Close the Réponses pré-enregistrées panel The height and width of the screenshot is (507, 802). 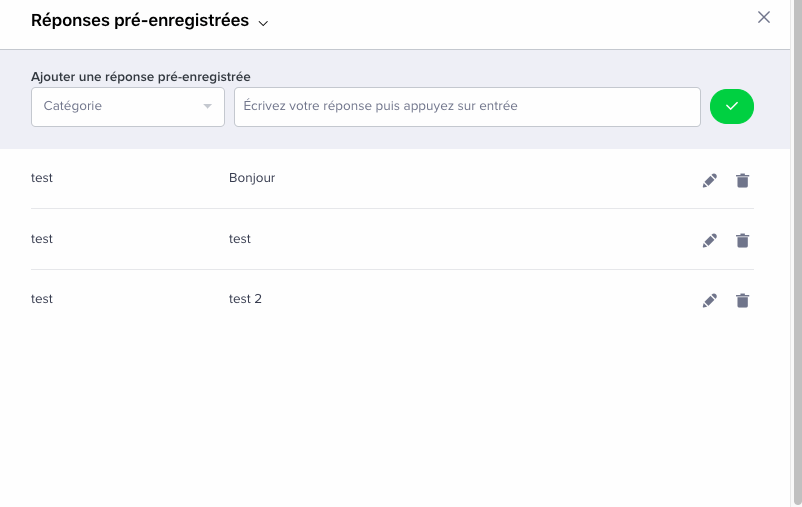[764, 17]
